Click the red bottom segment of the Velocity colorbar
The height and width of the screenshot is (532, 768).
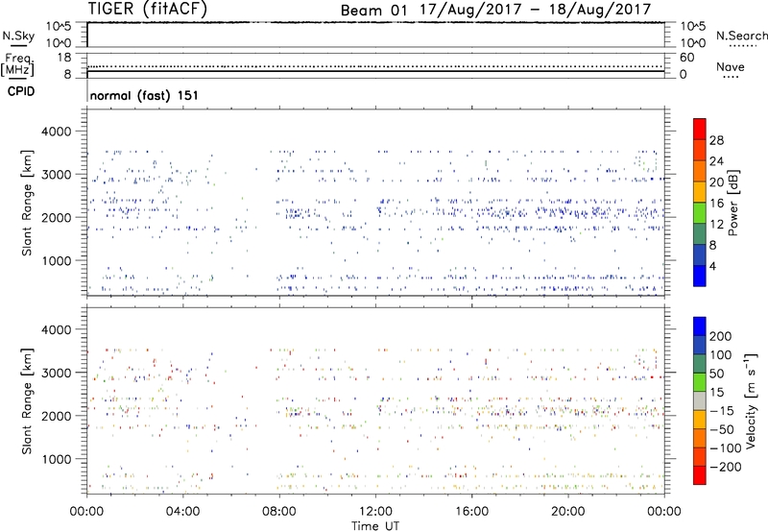point(700,475)
